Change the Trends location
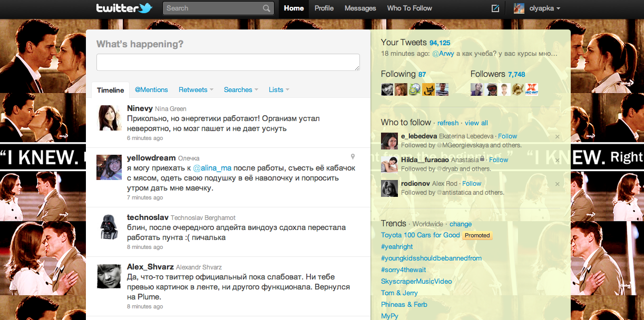Viewport: 644px width, 320px height. (461, 224)
